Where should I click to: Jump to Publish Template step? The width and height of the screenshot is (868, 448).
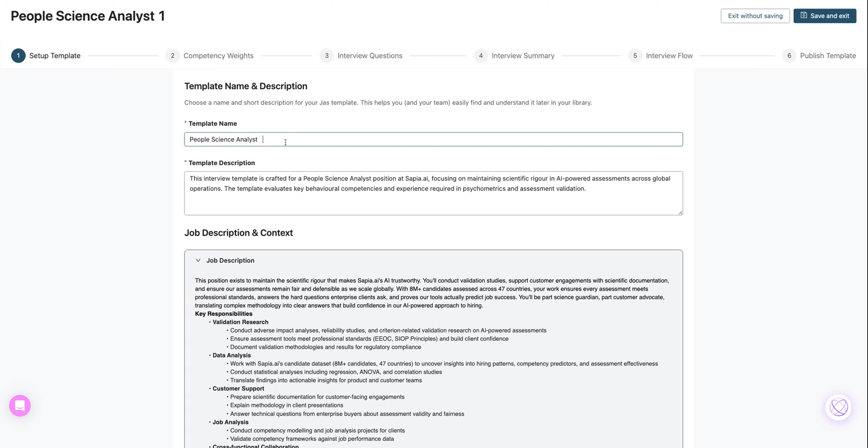pos(828,55)
